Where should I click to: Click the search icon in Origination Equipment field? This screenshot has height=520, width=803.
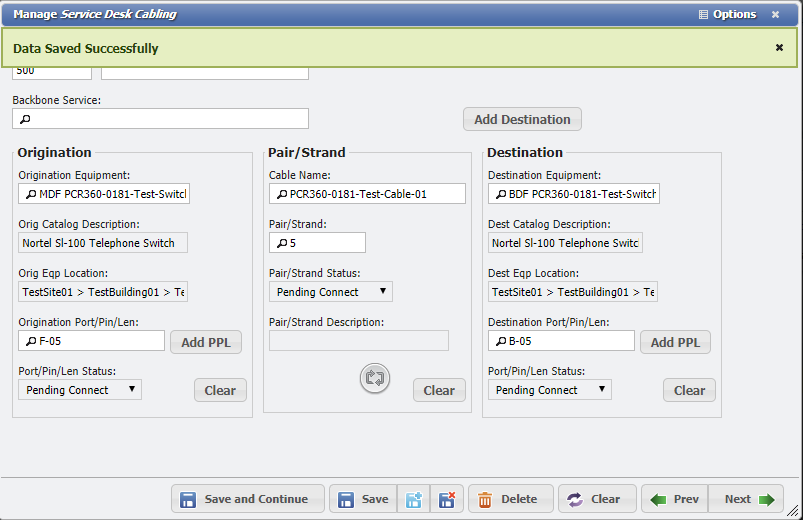(x=32, y=194)
